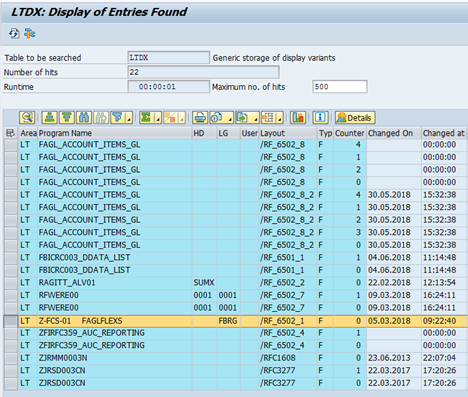Viewport: 468px width, 397px height.
Task: Click the Print icon
Action: (x=200, y=118)
